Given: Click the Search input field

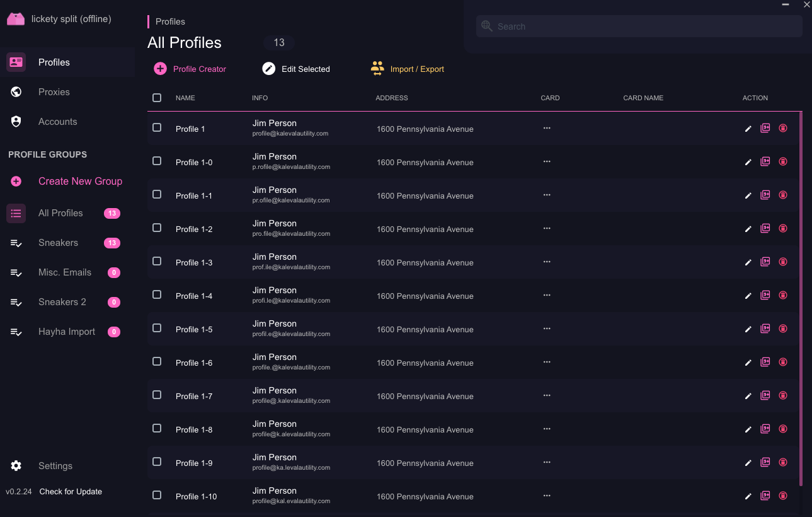Looking at the screenshot, I should (x=639, y=26).
